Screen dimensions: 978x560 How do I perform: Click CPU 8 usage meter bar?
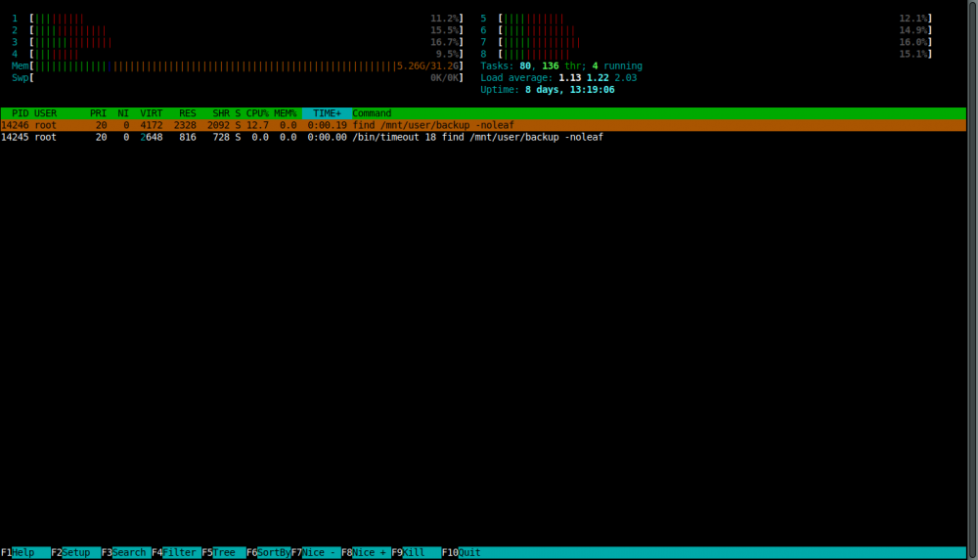pyautogui.click(x=716, y=55)
